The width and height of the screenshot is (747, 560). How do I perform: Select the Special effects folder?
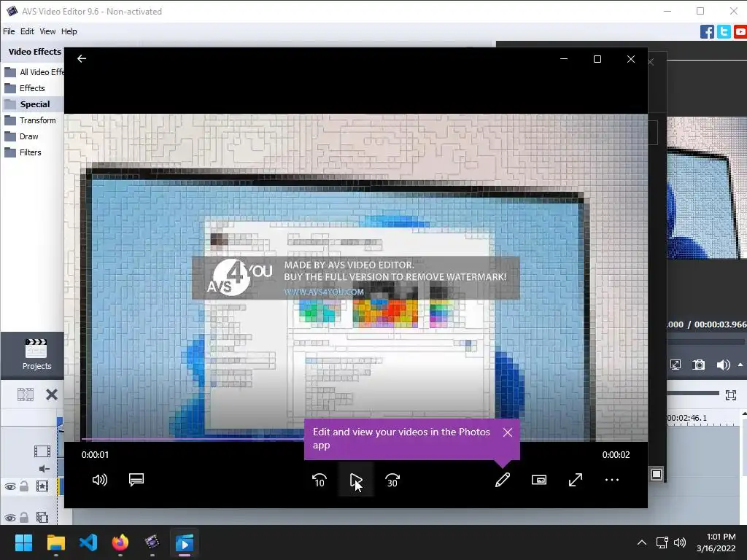27,104
